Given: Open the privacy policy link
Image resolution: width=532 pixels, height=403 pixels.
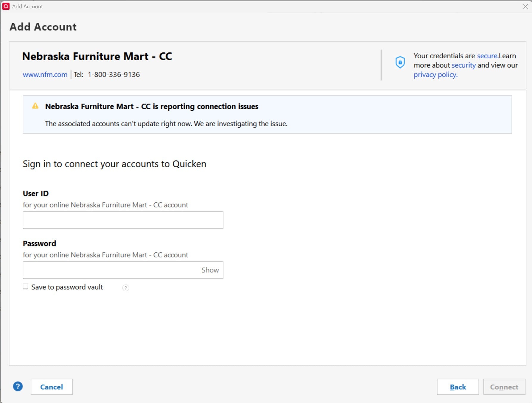Looking at the screenshot, I should [435, 75].
